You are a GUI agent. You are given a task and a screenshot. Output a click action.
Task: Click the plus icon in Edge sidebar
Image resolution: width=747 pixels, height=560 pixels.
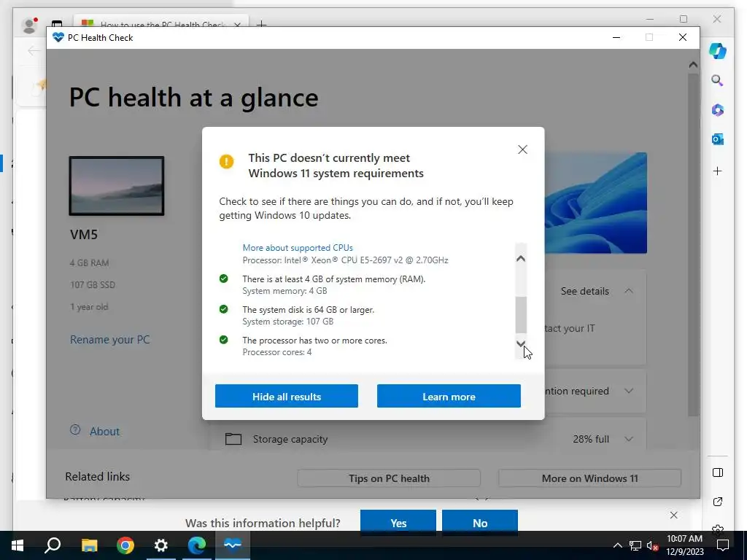pyautogui.click(x=718, y=171)
